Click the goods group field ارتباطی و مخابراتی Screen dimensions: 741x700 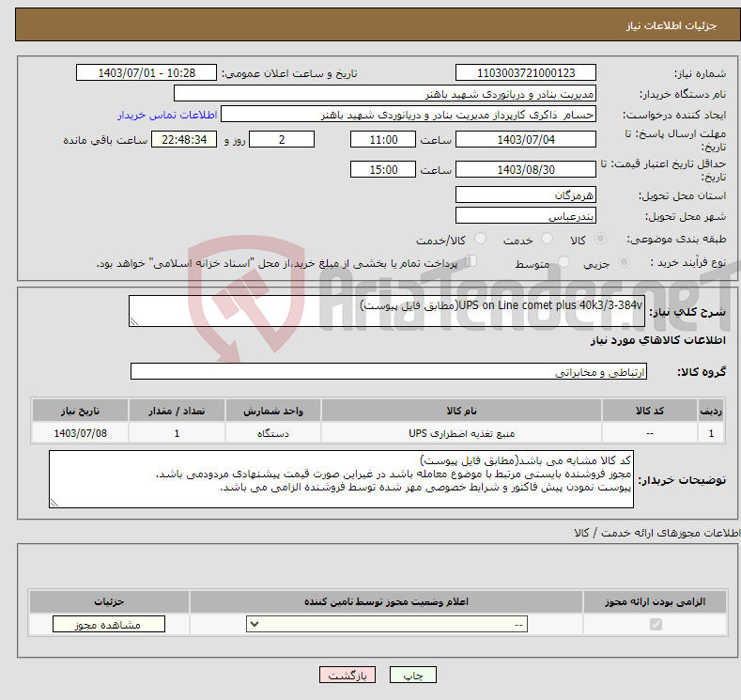[389, 371]
